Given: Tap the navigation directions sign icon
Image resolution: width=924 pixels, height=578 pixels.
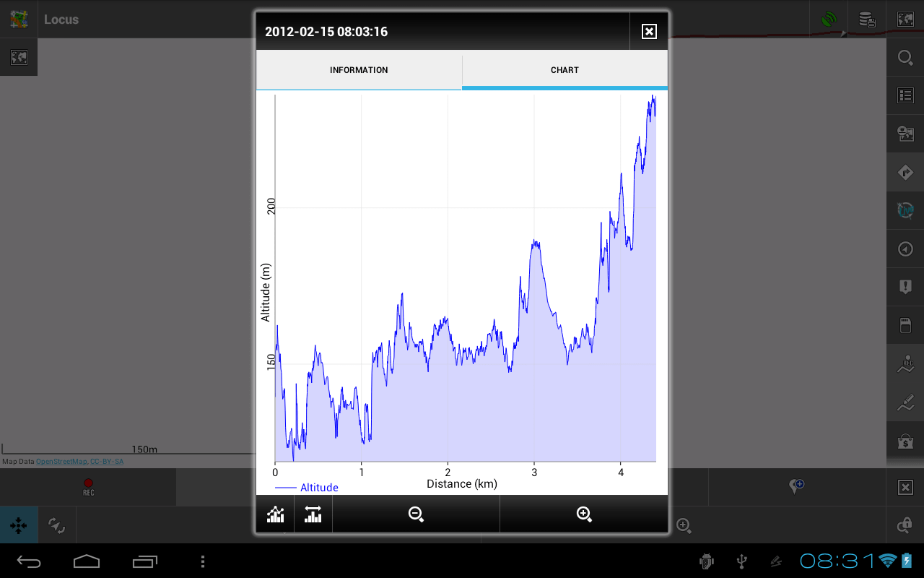Looking at the screenshot, I should (x=905, y=173).
